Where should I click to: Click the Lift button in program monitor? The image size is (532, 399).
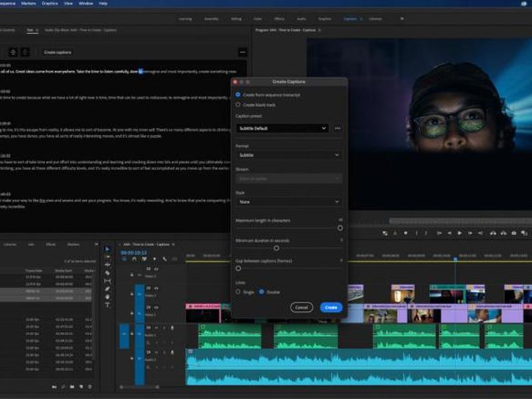[493, 233]
